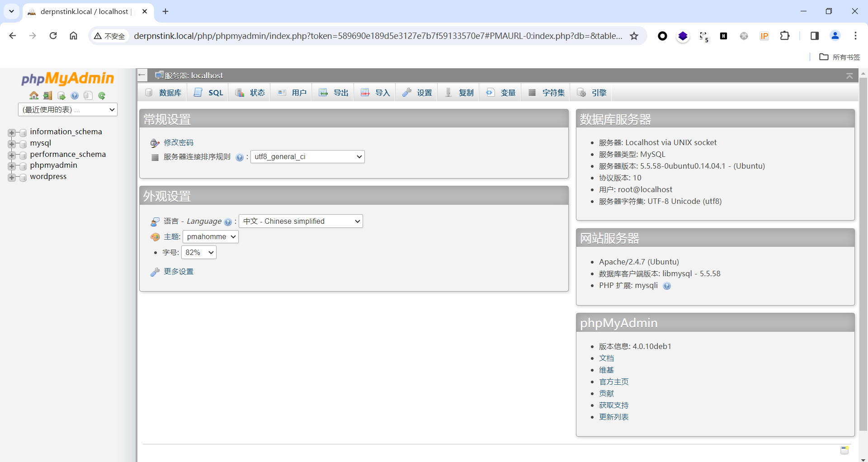Open the console note icon at bottom right
The width and height of the screenshot is (868, 462).
[x=844, y=450]
